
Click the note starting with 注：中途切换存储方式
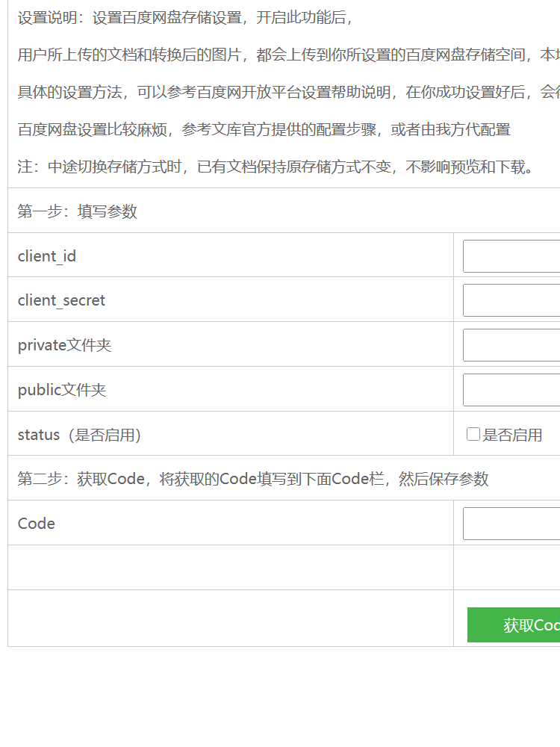[x=278, y=167]
